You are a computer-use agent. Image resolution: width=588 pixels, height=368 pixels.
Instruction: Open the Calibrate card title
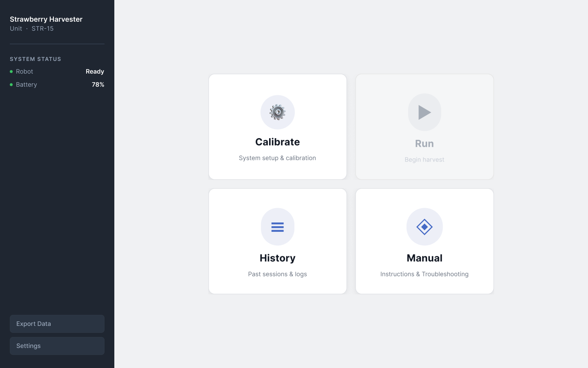[x=278, y=142]
